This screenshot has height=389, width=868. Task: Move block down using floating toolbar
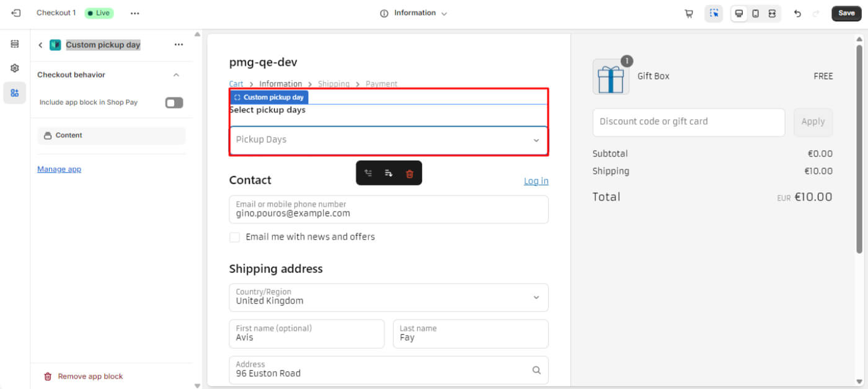tap(389, 174)
